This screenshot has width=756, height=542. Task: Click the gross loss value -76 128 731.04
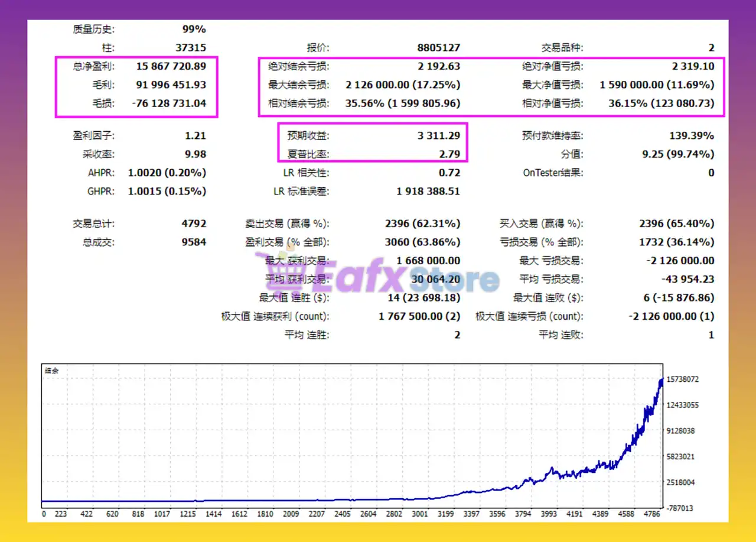pos(169,103)
